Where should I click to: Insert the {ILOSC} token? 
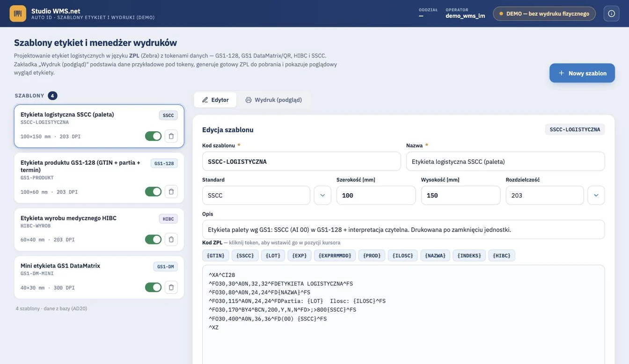[x=403, y=255]
